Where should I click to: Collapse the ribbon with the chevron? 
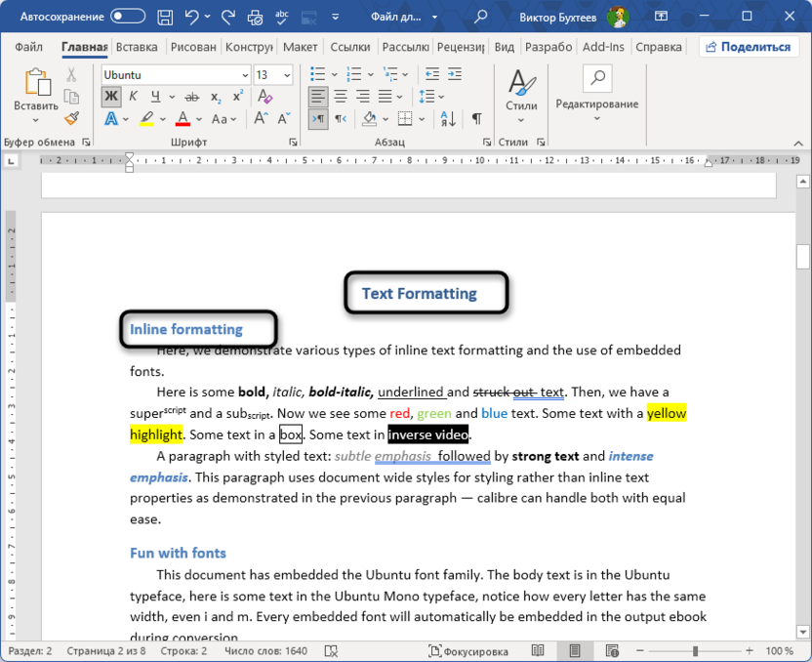point(798,144)
